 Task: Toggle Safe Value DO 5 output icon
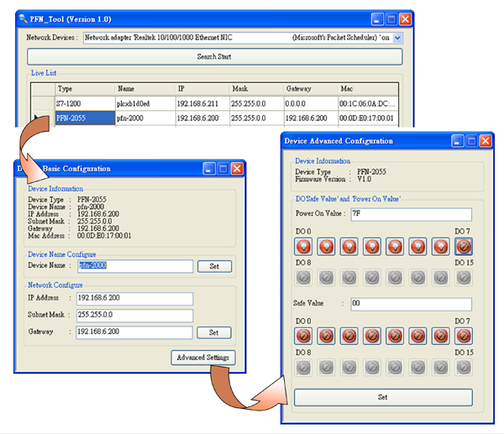pos(417,336)
